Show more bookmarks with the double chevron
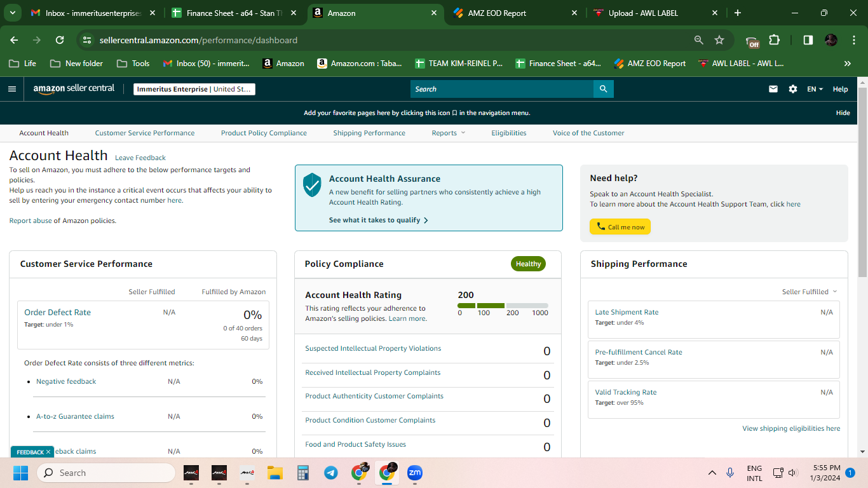 tap(848, 64)
